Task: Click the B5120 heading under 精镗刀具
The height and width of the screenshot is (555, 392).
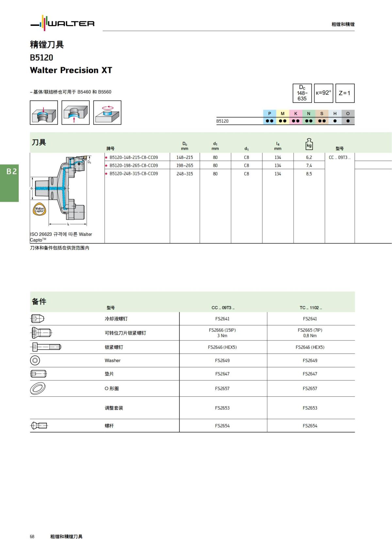Action: click(41, 58)
